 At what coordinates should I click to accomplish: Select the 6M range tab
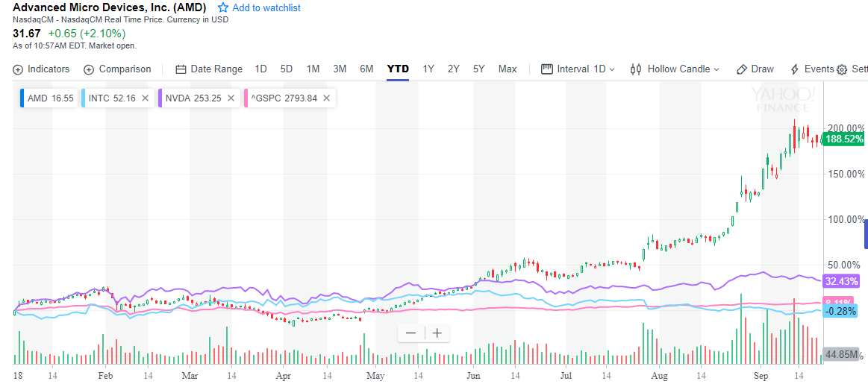[366, 69]
